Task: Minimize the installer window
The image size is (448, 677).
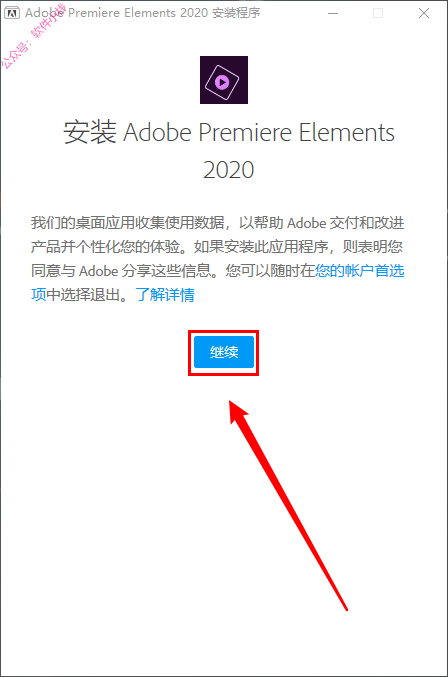Action: (x=333, y=13)
